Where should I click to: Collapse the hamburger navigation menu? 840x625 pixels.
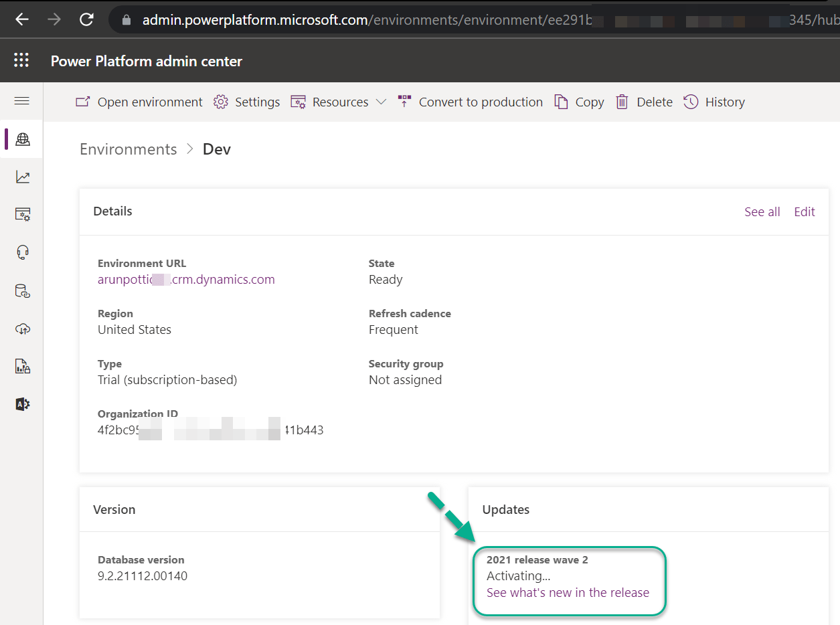pyautogui.click(x=21, y=101)
